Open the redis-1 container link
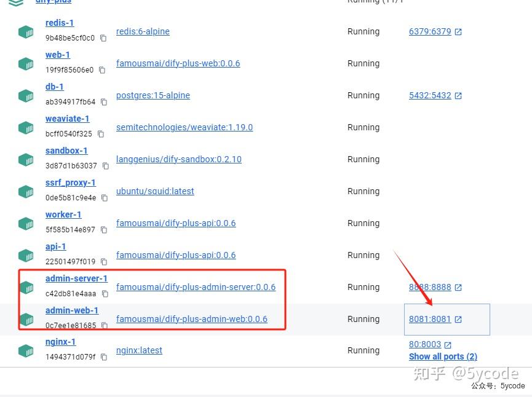Viewport: 532px width, 397px height. tap(60, 23)
